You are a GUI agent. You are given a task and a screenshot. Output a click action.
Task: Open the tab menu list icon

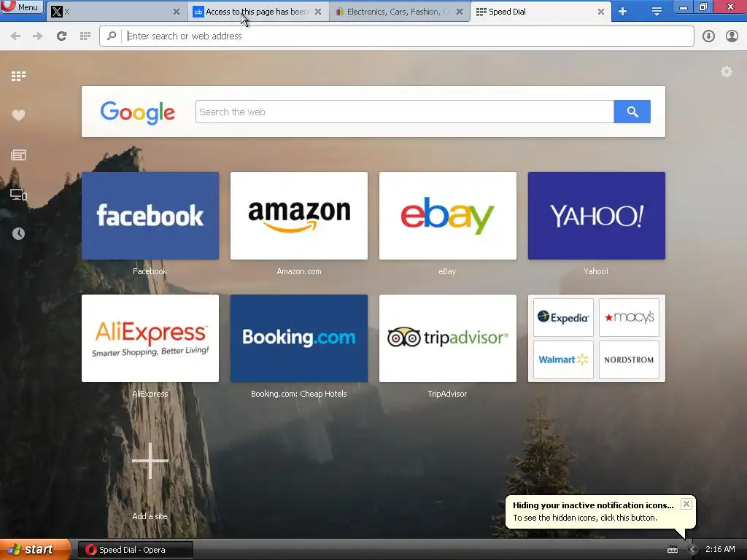(x=657, y=12)
